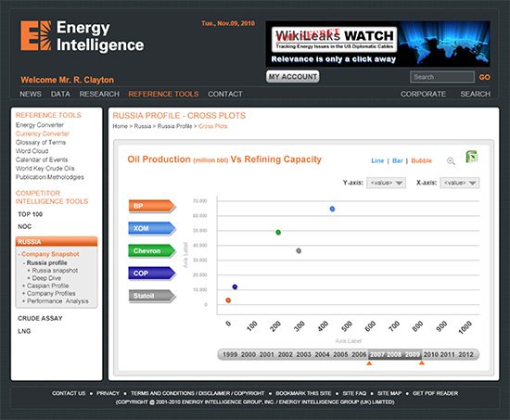The height and width of the screenshot is (420, 510).
Task: Click the blue data point
Action: (332, 209)
